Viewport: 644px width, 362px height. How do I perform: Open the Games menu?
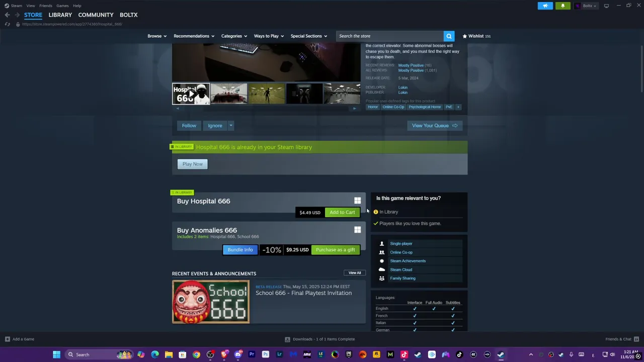[62, 6]
